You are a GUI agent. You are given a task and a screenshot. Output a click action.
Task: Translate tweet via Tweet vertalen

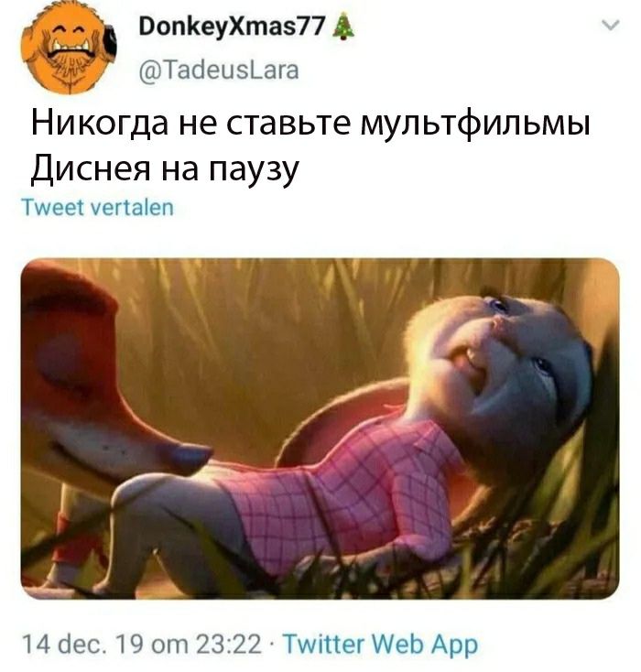(98, 207)
